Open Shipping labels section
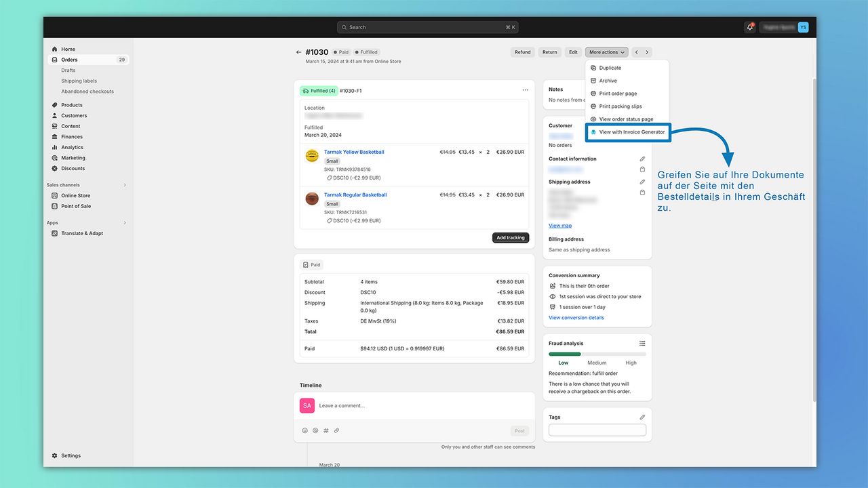Image resolution: width=868 pixels, height=488 pixels. pos(79,81)
